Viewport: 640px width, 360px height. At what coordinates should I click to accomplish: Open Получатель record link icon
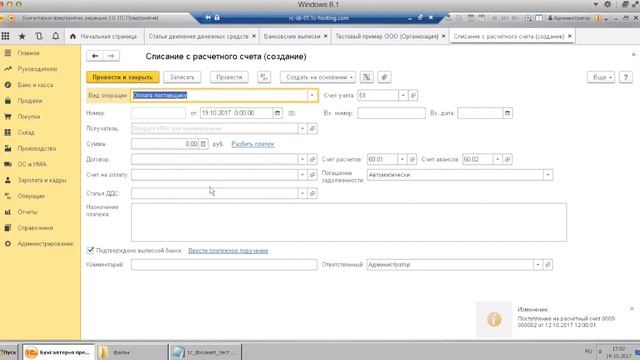pos(312,129)
